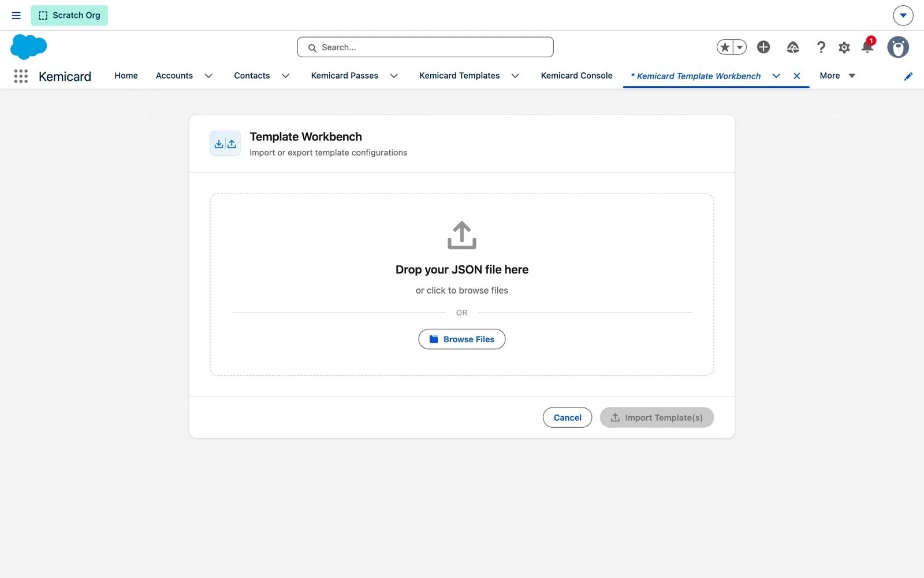
Task: Click 'Import or export template configurations' subtitle
Action: 328,153
